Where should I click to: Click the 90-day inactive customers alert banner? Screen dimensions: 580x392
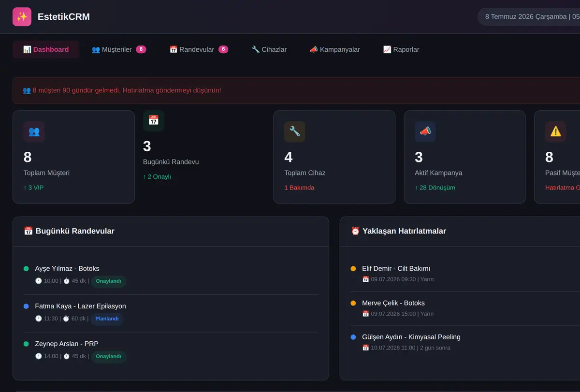click(296, 90)
